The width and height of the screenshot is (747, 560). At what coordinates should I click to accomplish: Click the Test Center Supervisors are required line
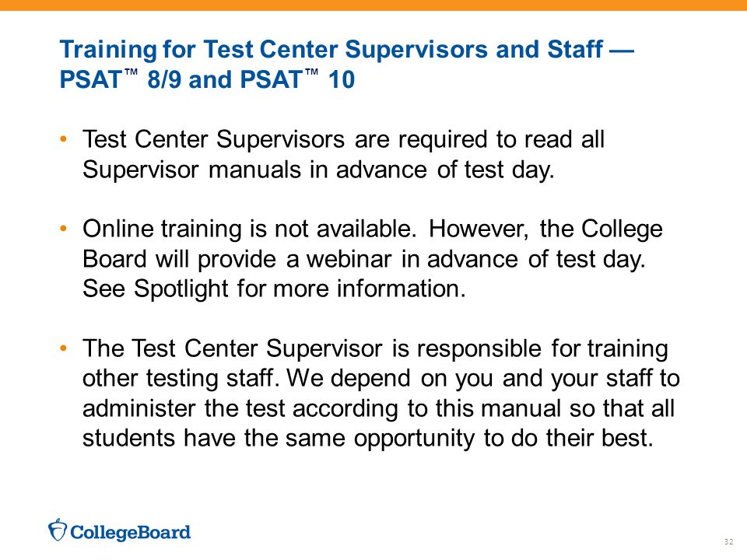point(343,139)
